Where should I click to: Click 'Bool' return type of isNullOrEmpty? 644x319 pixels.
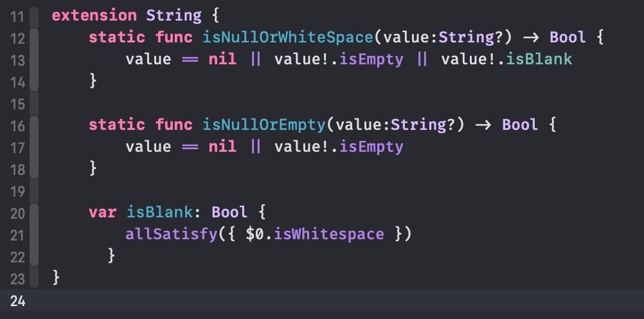pos(520,125)
